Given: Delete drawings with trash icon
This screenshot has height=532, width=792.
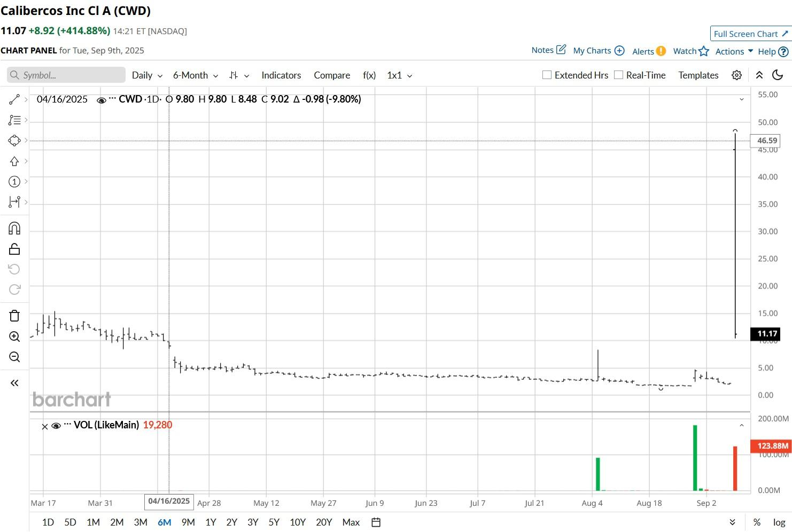Looking at the screenshot, I should (14, 316).
